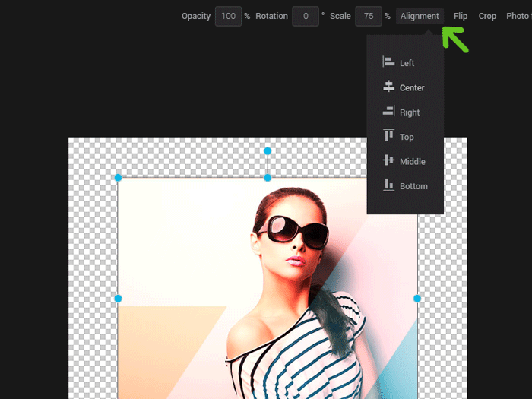532x399 pixels.
Task: Click the rotation handle above the image
Action: (x=268, y=151)
